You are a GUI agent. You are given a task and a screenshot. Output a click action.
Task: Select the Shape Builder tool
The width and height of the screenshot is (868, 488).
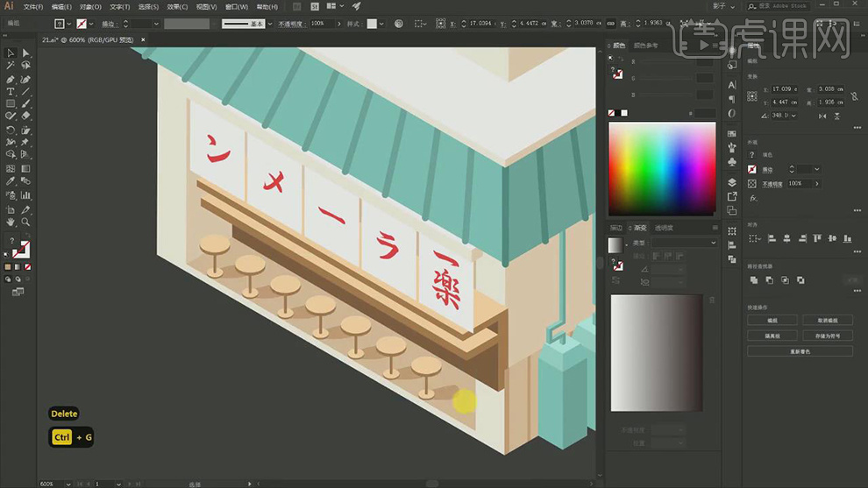[x=11, y=154]
